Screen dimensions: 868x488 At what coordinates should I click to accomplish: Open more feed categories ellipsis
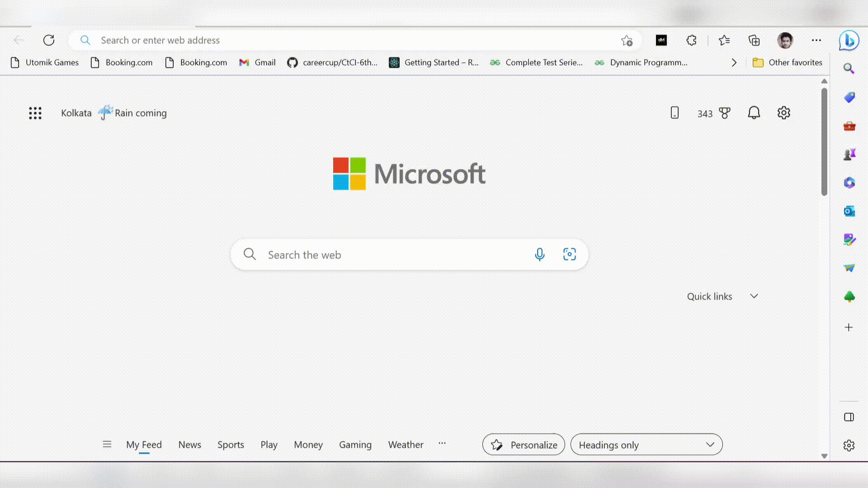[x=442, y=443]
